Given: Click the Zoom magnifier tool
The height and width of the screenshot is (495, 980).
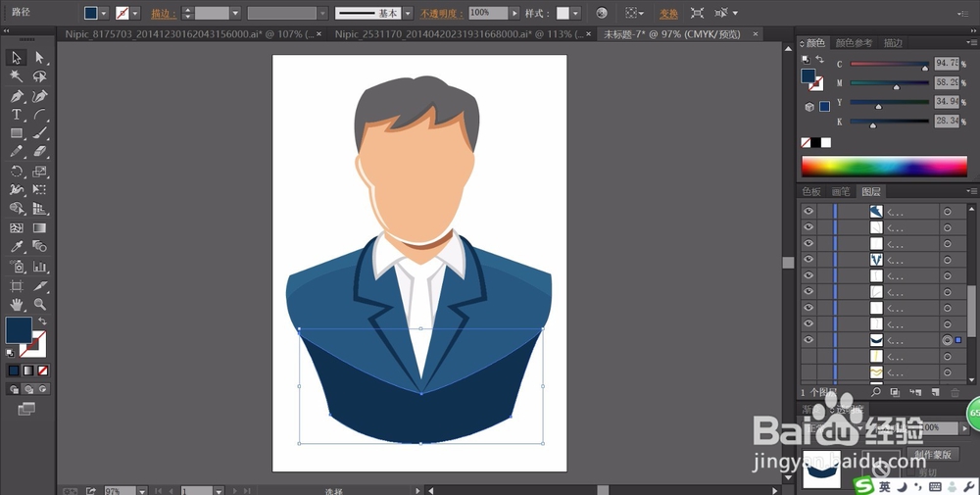Looking at the screenshot, I should (x=40, y=304).
